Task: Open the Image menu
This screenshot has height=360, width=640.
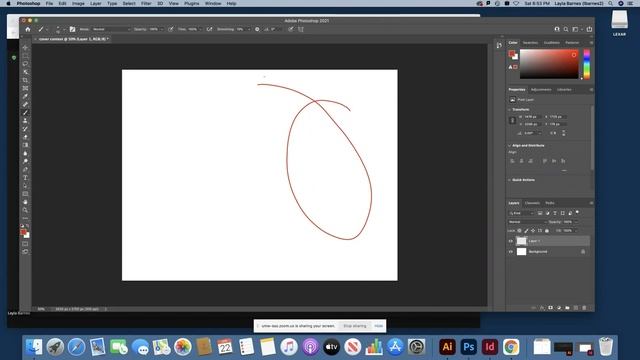Action: 78,3
